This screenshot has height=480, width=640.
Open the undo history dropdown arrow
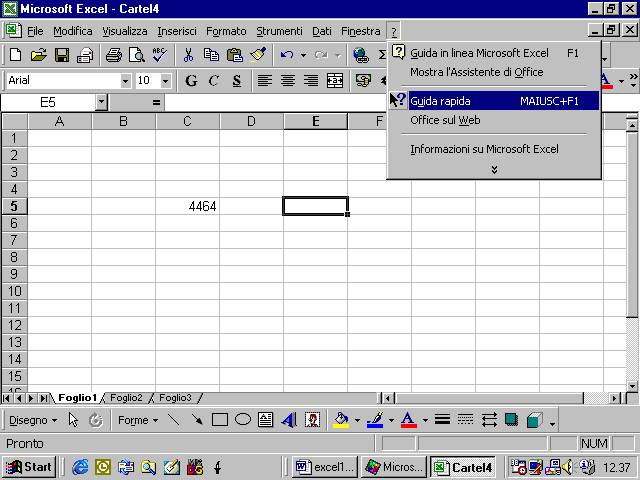303,55
